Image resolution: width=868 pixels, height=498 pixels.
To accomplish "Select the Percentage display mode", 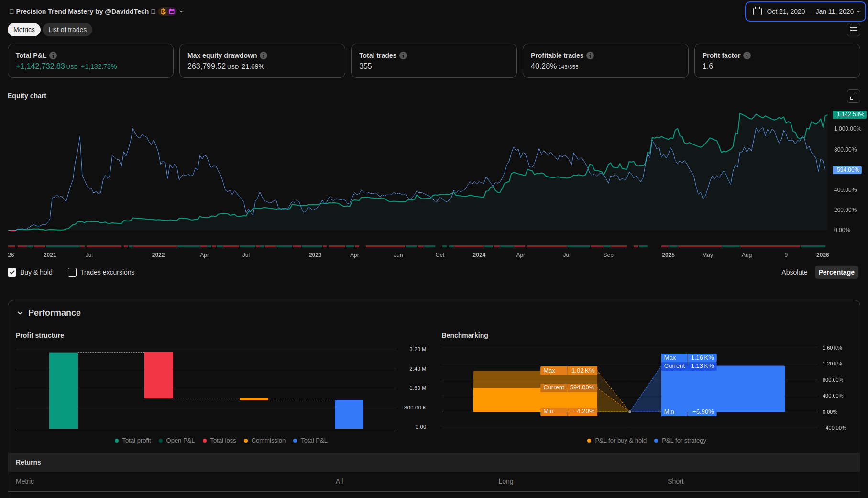I will click(x=836, y=272).
